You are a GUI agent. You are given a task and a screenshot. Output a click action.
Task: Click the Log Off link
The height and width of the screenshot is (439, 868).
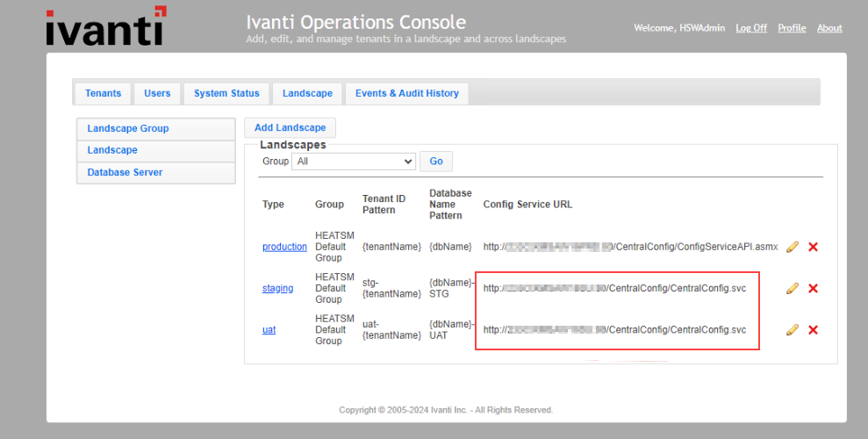click(751, 28)
